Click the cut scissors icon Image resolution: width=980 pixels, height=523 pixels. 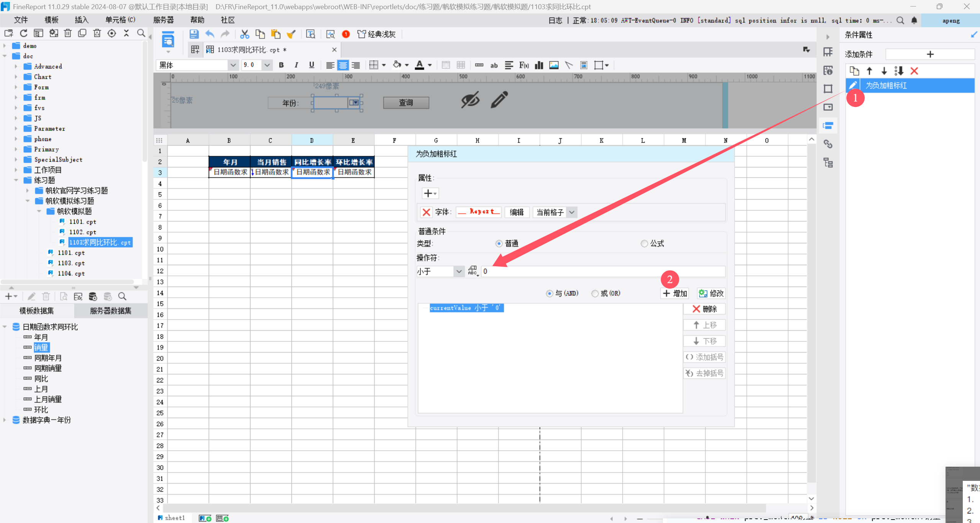(x=244, y=34)
